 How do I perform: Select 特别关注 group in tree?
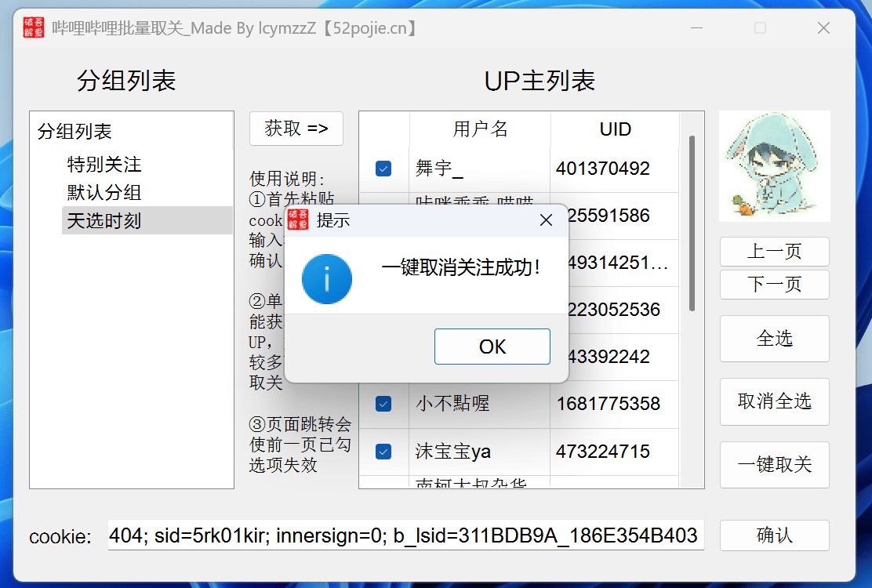tap(104, 165)
